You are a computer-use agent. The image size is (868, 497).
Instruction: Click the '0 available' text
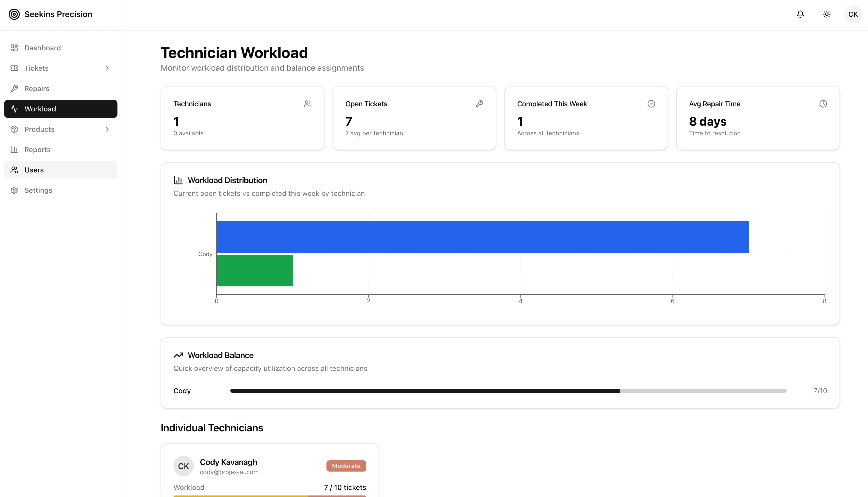click(x=188, y=134)
